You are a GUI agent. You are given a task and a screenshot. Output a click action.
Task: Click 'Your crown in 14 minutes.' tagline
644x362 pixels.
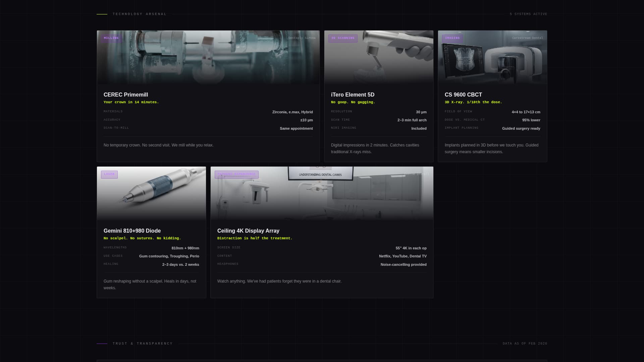click(x=131, y=102)
